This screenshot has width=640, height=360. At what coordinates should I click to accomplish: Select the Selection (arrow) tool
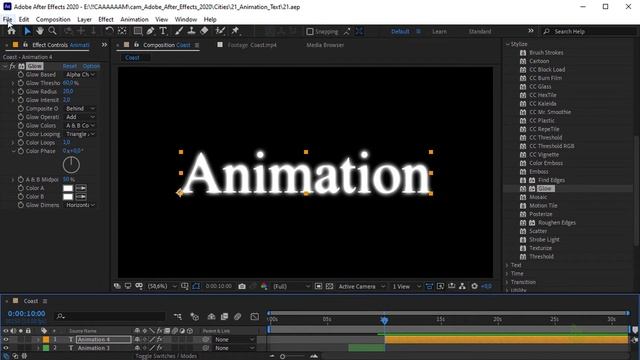pyautogui.click(x=27, y=31)
